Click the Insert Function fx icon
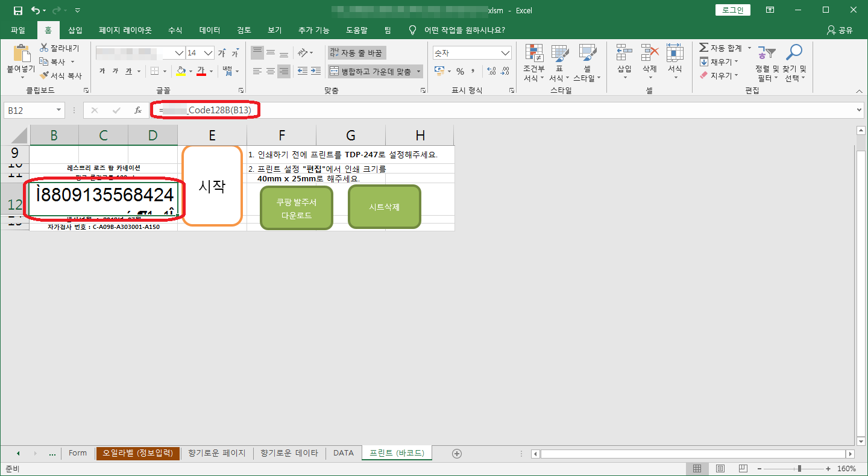The height and width of the screenshot is (476, 868). pyautogui.click(x=137, y=110)
